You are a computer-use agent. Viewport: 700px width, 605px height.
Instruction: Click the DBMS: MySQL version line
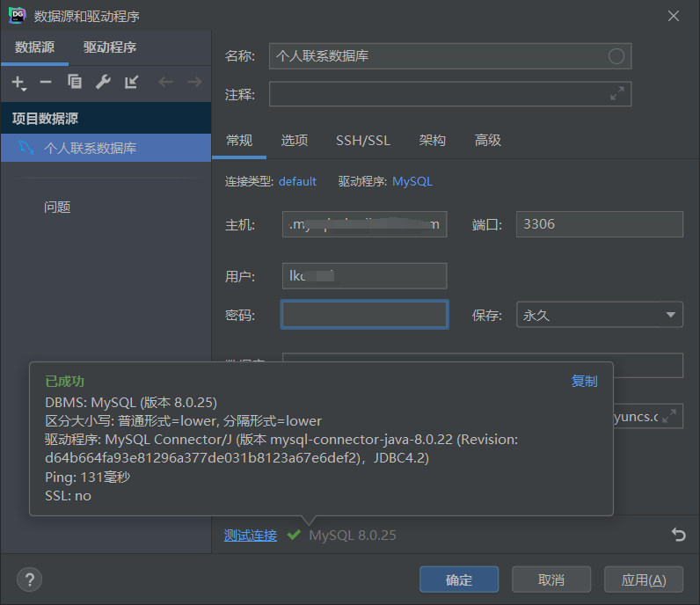131,402
